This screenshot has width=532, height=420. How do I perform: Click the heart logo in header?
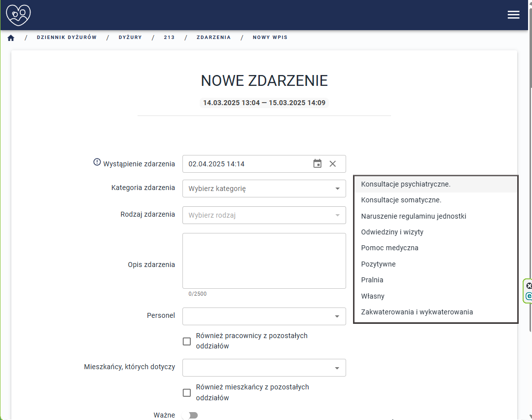[x=18, y=15]
